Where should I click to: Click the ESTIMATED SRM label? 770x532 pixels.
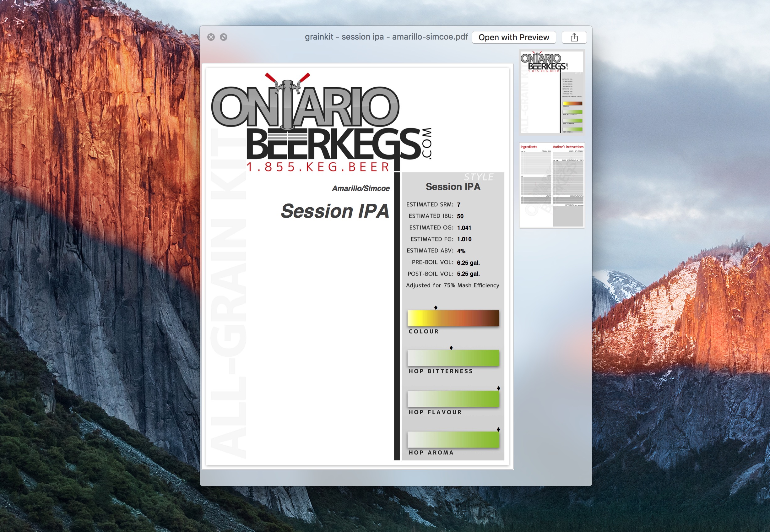(430, 205)
